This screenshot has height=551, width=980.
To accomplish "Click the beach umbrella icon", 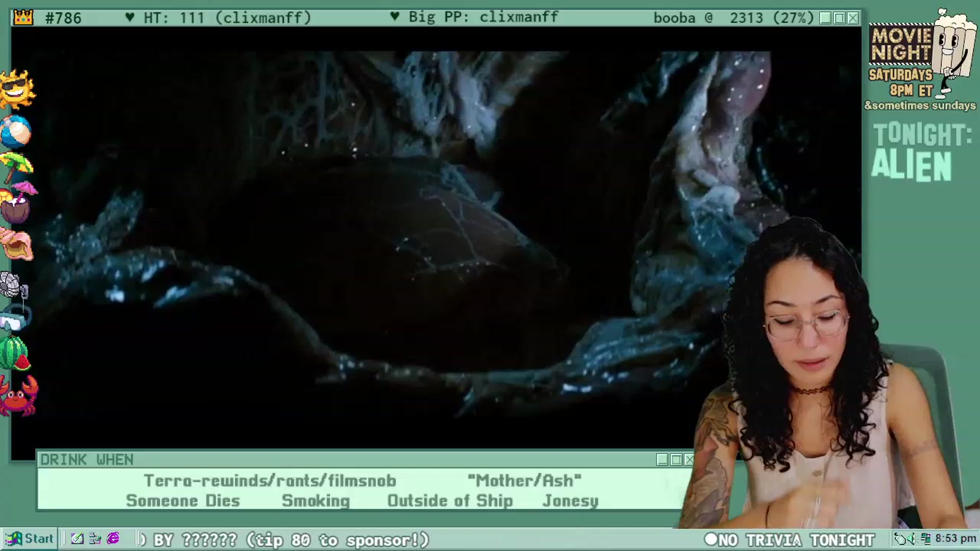I will [16, 167].
